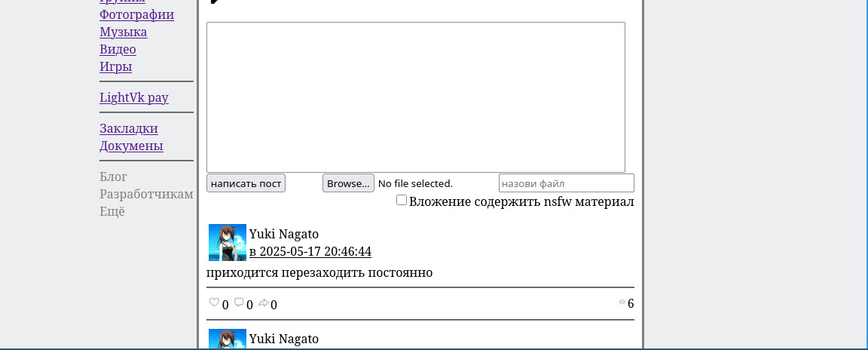The image size is (868, 350).
Task: Open the Фотографии sidebar link
Action: [x=136, y=14]
